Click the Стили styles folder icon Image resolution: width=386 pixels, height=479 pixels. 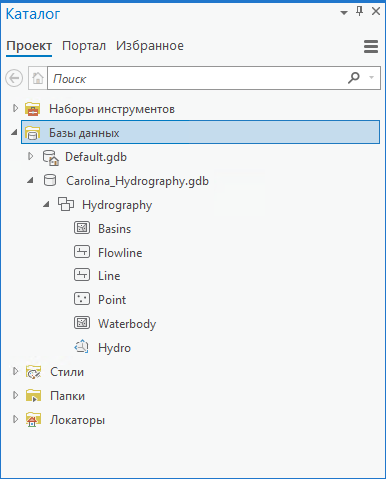(33, 372)
